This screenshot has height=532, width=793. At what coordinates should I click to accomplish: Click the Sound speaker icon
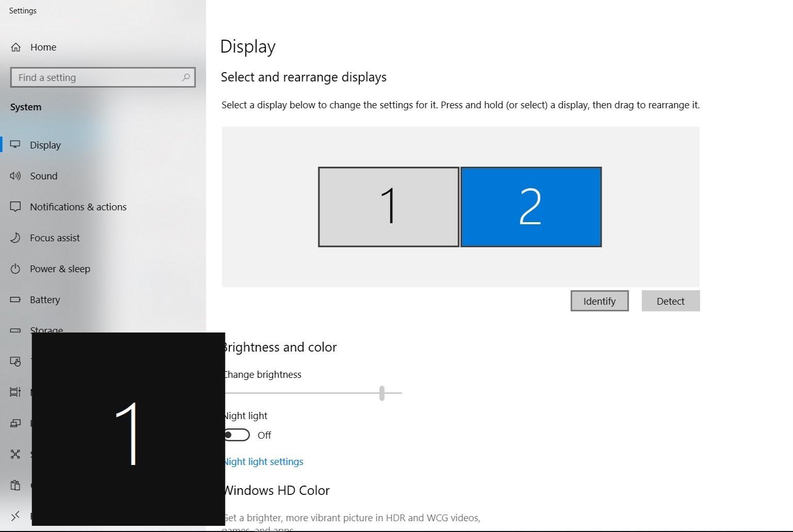(15, 176)
